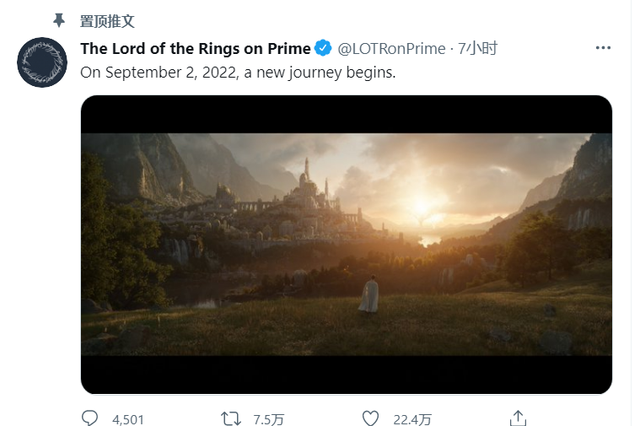Click the reply speech bubble icon
Screen dimensions: 640x426
coord(90,418)
